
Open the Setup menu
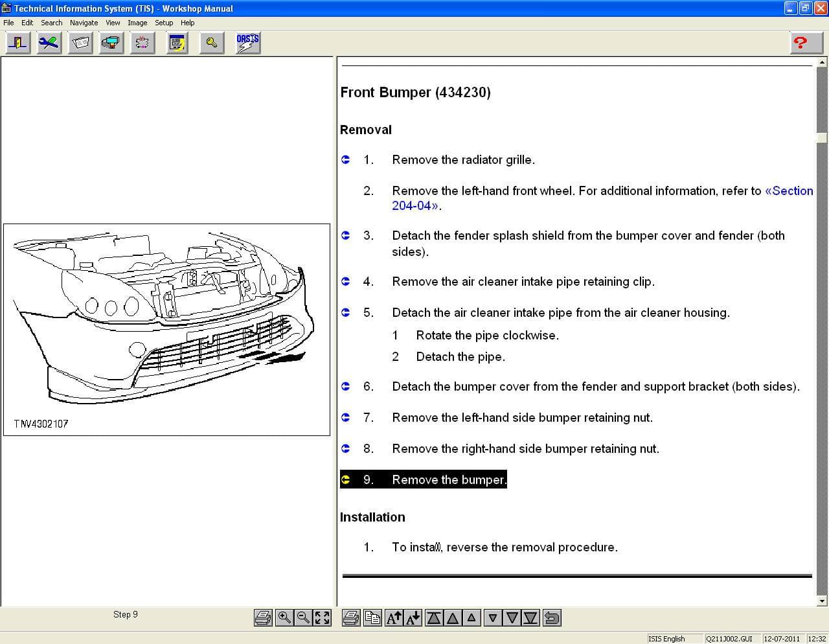pyautogui.click(x=164, y=23)
